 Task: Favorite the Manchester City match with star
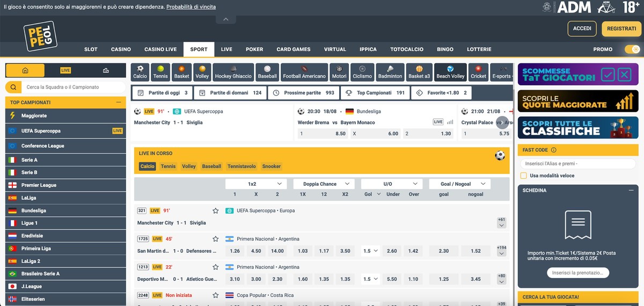[216, 211]
